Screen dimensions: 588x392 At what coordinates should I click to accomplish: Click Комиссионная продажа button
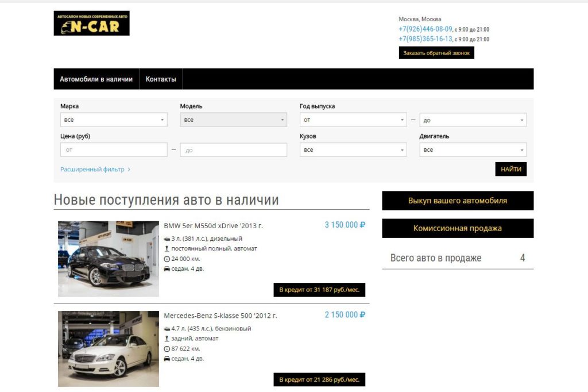[x=458, y=228]
